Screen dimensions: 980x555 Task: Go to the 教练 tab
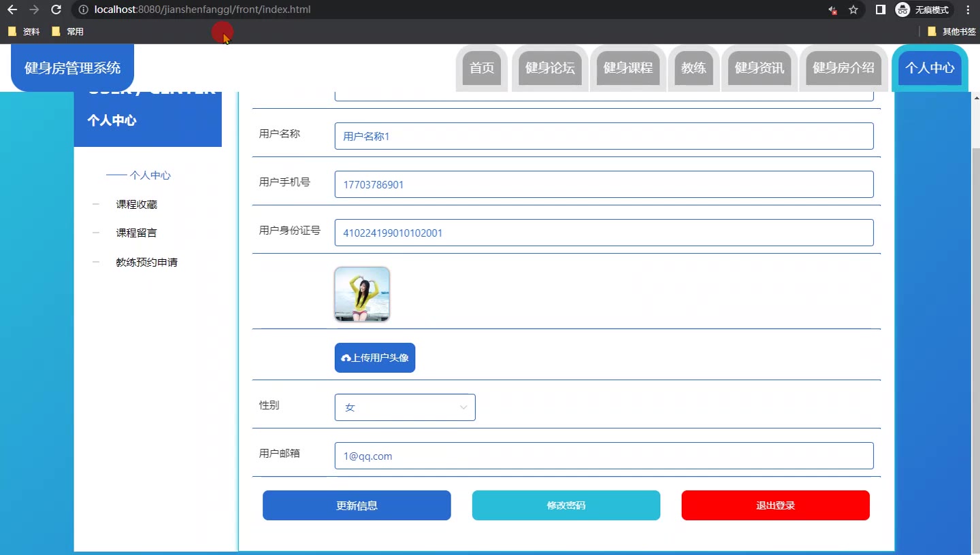(693, 68)
